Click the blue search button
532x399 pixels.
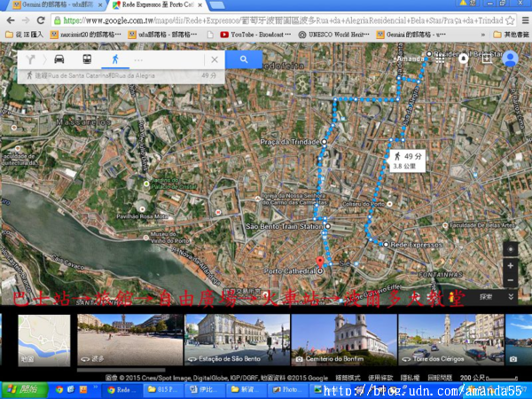pos(244,59)
